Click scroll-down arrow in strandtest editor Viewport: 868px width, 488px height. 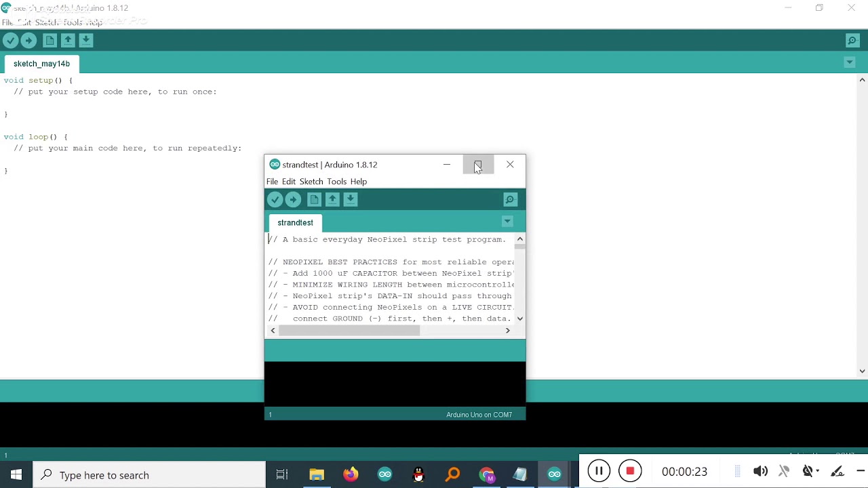click(520, 319)
